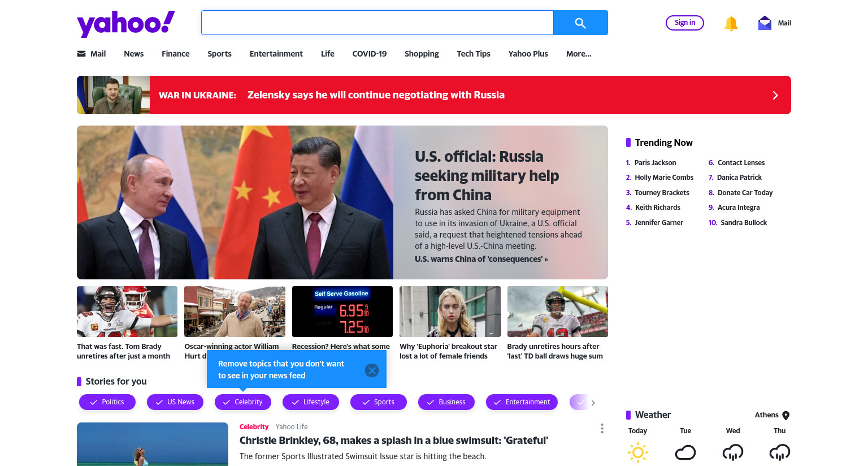Open 'Brady unretires hours after' headline
Image resolution: width=868 pixels, height=466 pixels.
tap(555, 351)
